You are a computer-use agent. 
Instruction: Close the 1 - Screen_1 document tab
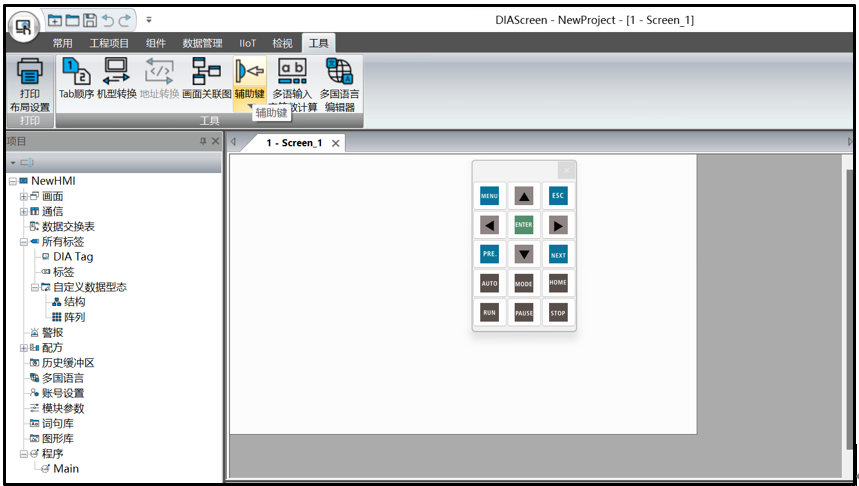click(x=336, y=143)
